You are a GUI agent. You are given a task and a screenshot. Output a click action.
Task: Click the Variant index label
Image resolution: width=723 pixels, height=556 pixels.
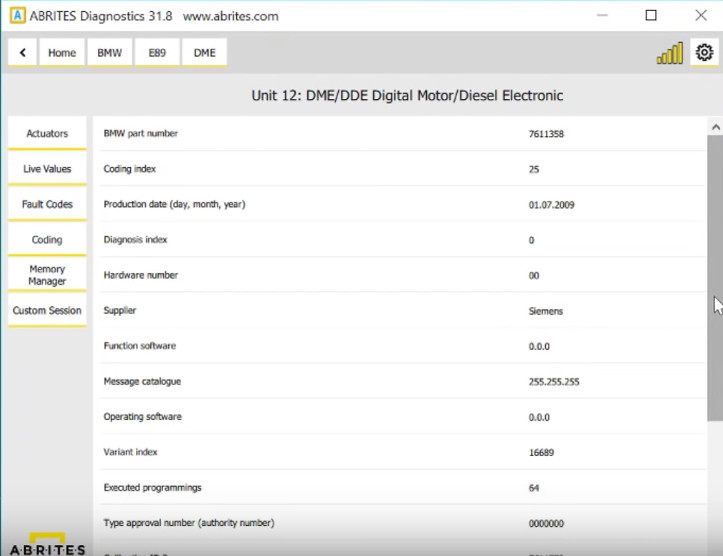[130, 452]
